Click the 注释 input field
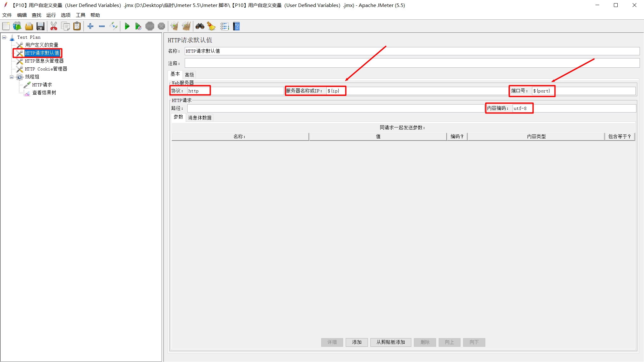 click(412, 63)
